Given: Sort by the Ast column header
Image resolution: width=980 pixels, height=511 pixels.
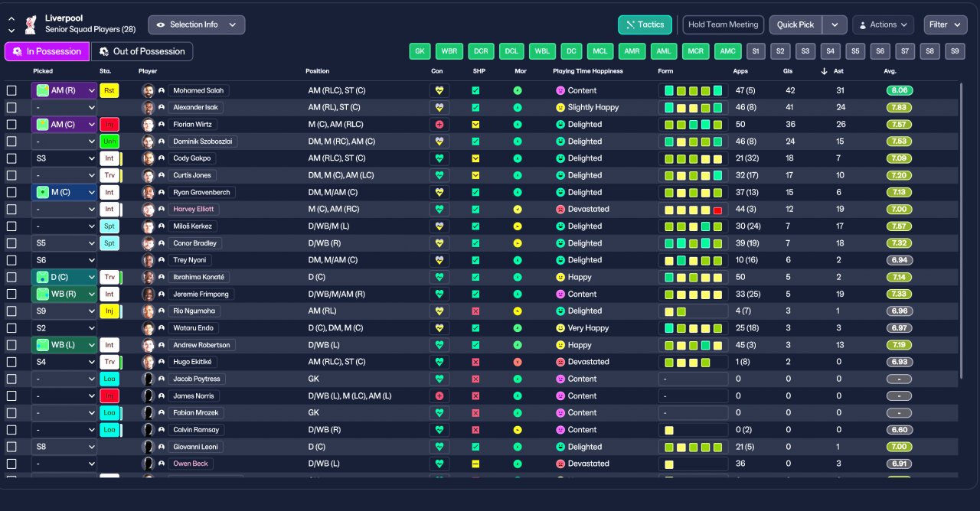Looking at the screenshot, I should pyautogui.click(x=840, y=71).
